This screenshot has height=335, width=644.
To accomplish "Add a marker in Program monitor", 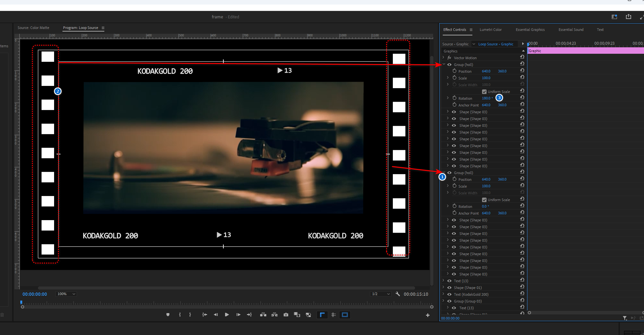I will pos(168,315).
